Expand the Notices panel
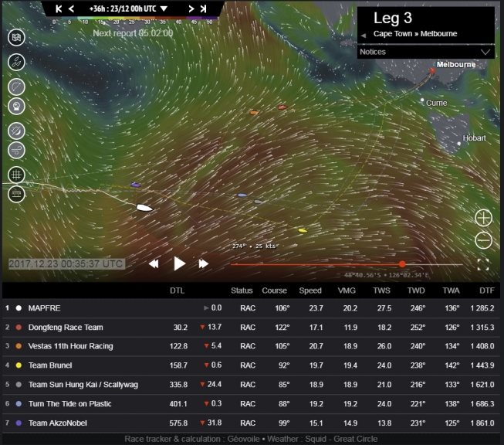The width and height of the screenshot is (504, 445). coord(426,52)
